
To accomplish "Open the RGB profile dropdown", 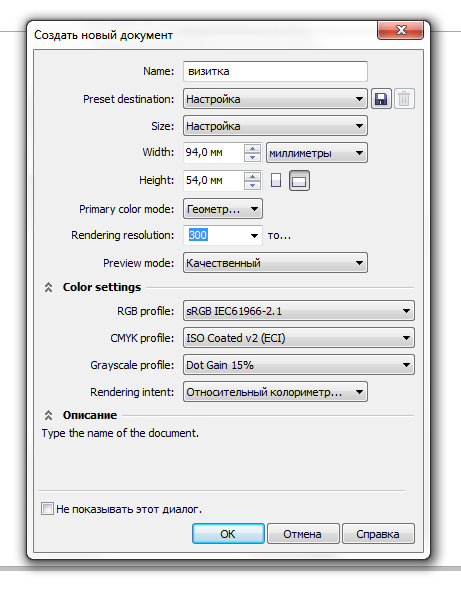I will coord(299,311).
